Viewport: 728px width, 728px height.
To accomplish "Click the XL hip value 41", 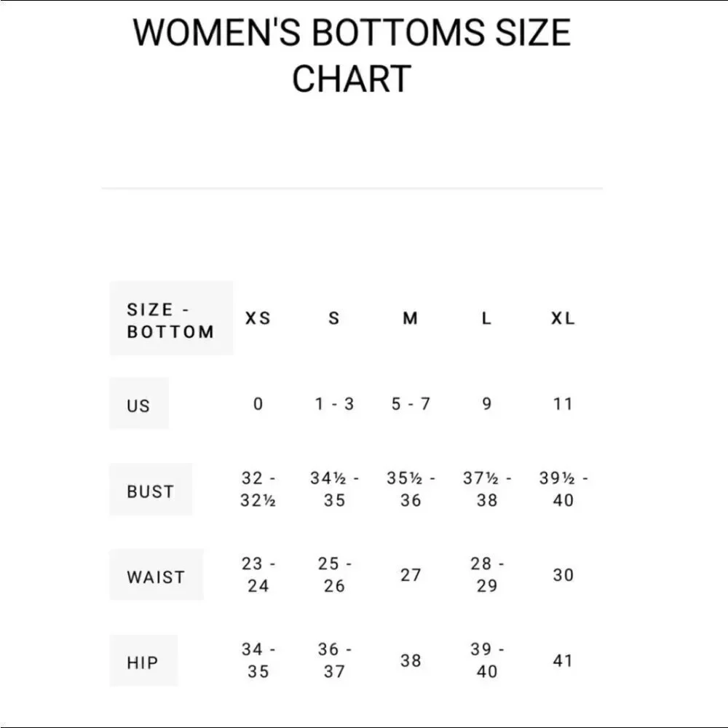I will click(x=563, y=661).
